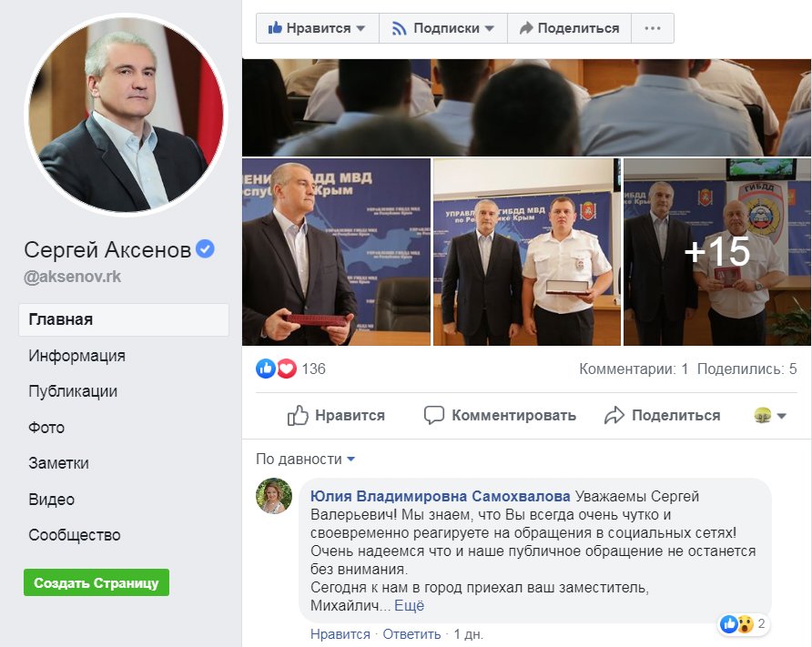Expand the Подписки dropdown button
This screenshot has height=647, width=812.
point(443,28)
